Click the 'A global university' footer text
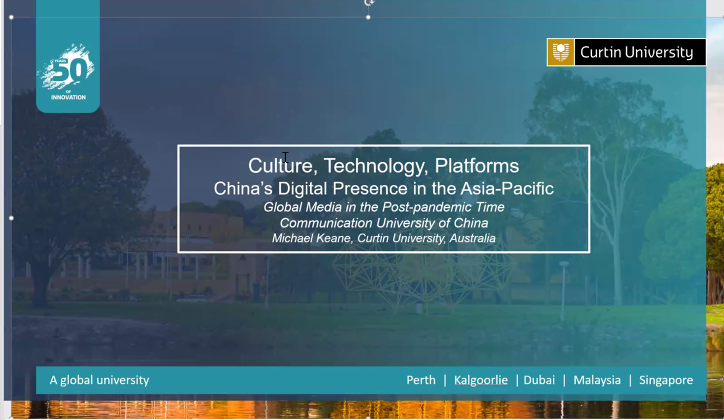Viewport: 724px width, 420px height. coord(99,380)
